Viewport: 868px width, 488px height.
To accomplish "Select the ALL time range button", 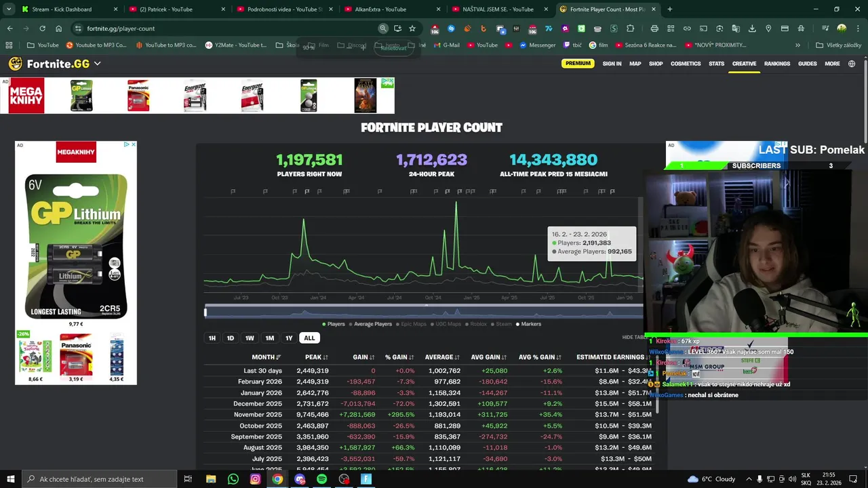I will (309, 338).
